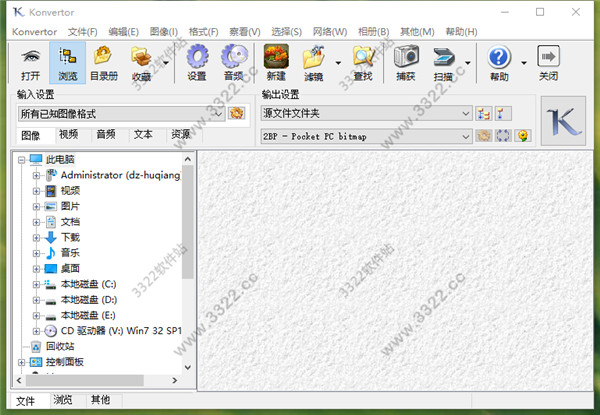Screen dimensions: 600x415
Task: Select bottom 文件 tab
Action: click(26, 401)
